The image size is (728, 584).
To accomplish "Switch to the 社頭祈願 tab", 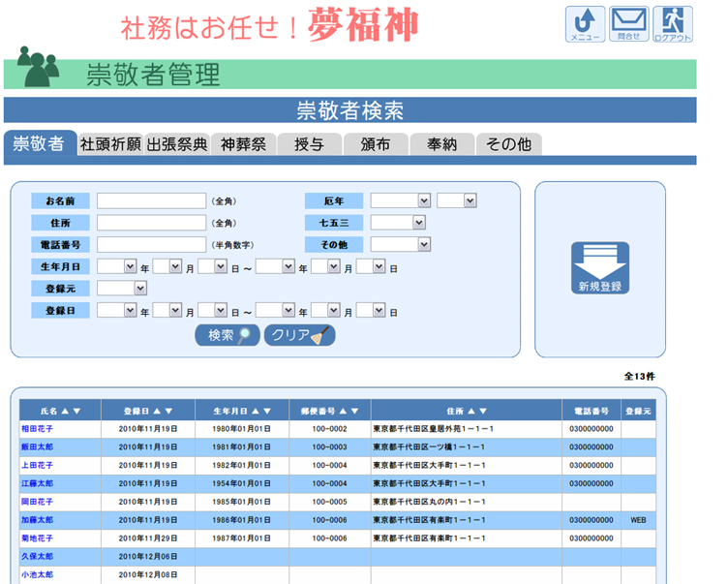I will (111, 144).
